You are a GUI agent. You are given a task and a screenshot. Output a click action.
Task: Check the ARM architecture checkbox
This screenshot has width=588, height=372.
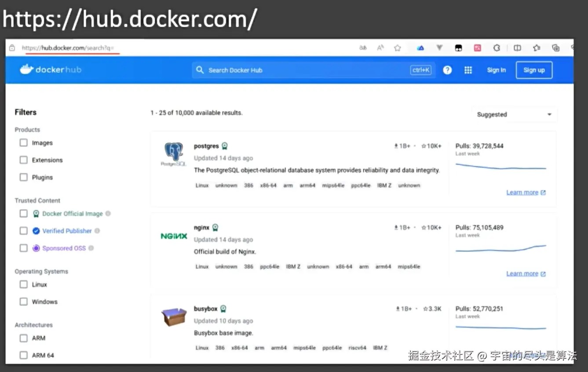click(24, 338)
